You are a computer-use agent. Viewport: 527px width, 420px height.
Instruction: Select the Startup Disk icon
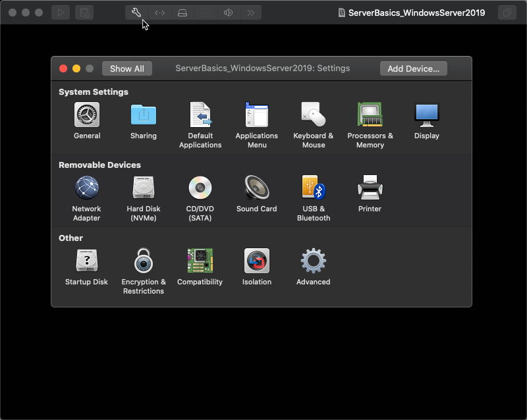point(87,261)
